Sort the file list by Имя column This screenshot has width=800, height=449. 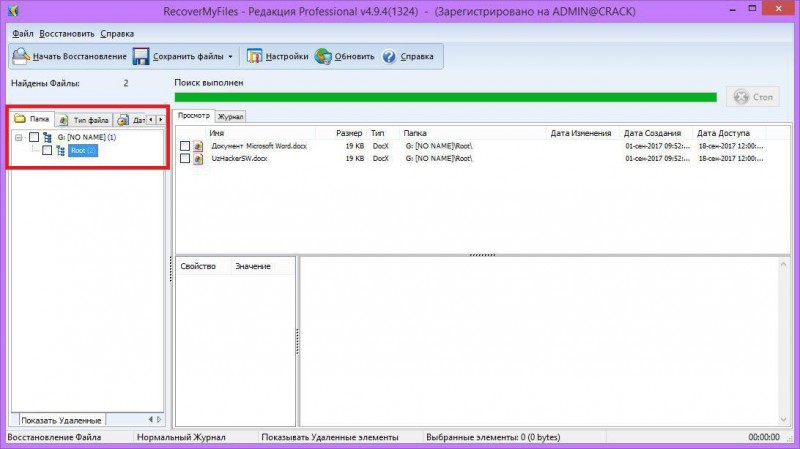(261, 133)
